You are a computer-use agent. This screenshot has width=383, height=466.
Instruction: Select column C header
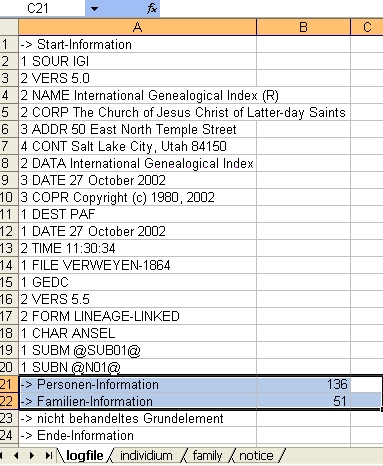(x=367, y=27)
